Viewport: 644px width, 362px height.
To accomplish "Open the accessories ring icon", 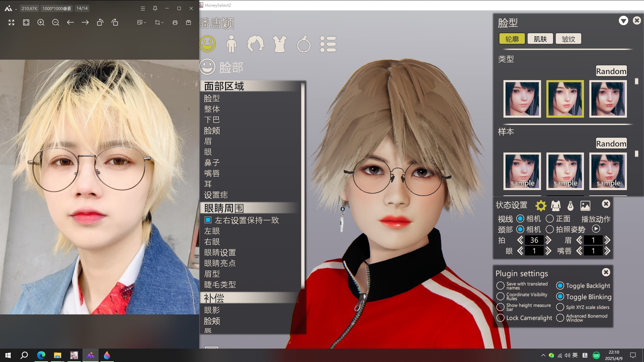I will pyautogui.click(x=304, y=44).
